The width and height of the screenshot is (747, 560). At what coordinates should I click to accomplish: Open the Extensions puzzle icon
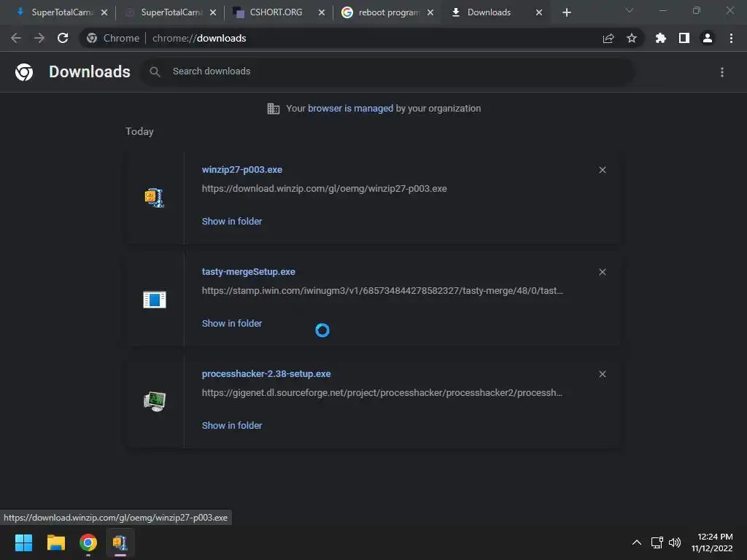pyautogui.click(x=661, y=38)
